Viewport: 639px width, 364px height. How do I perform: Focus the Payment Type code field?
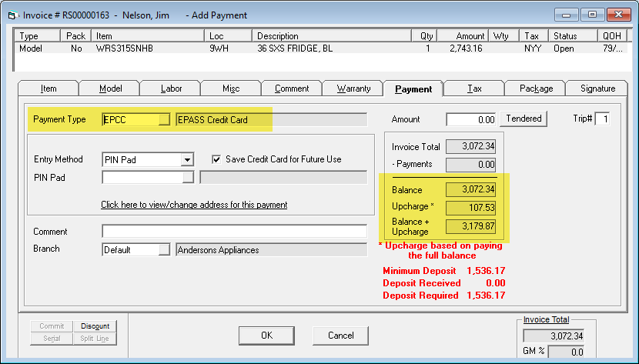pyautogui.click(x=130, y=119)
